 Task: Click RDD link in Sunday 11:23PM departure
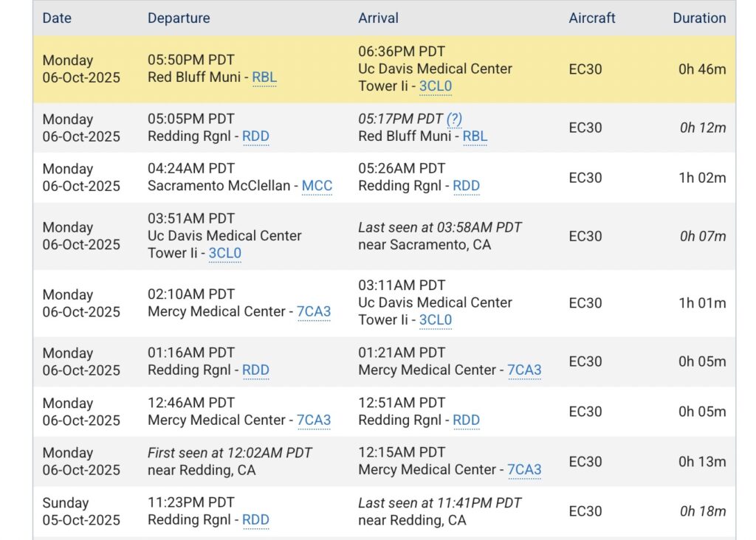click(255, 519)
